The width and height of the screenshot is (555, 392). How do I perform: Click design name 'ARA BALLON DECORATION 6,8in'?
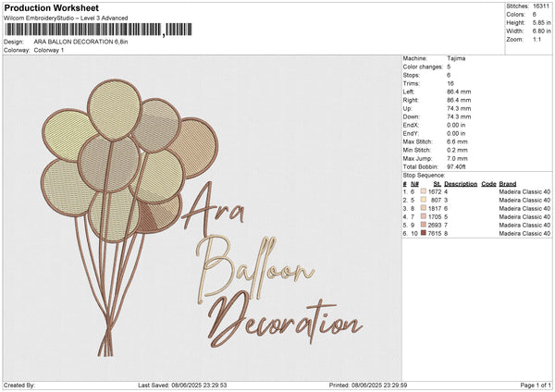pyautogui.click(x=81, y=42)
